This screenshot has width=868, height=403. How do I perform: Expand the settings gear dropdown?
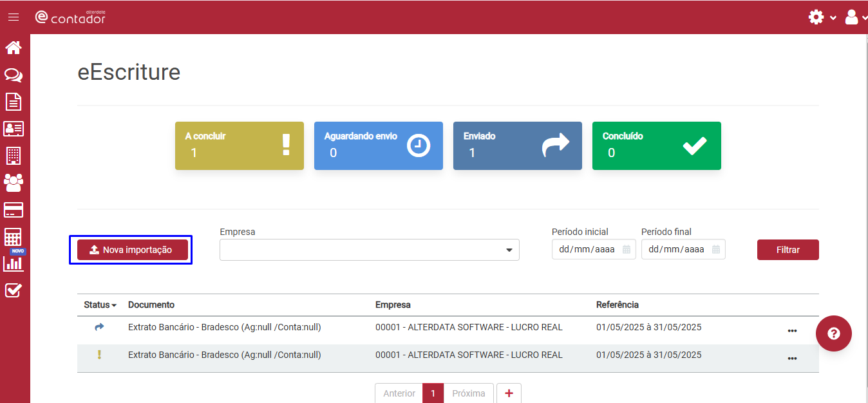click(x=822, y=17)
